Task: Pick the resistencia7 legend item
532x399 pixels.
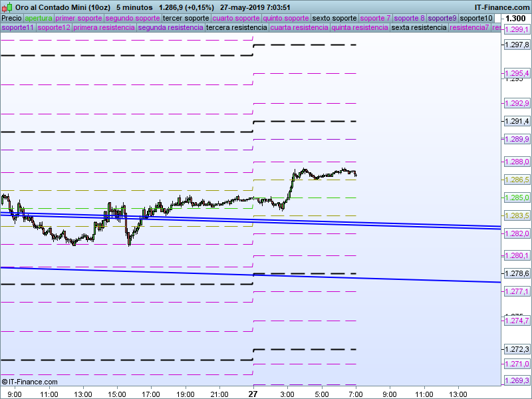Action: (x=469, y=27)
